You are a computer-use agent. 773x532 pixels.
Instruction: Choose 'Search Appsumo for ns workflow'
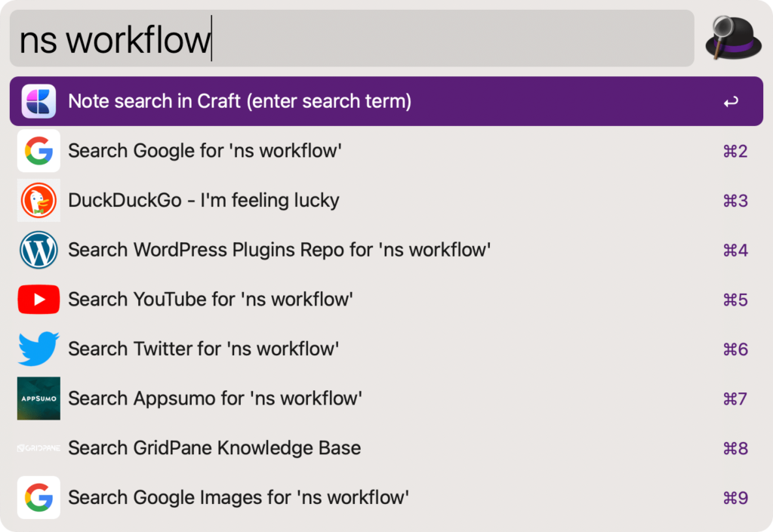pyautogui.click(x=386, y=398)
